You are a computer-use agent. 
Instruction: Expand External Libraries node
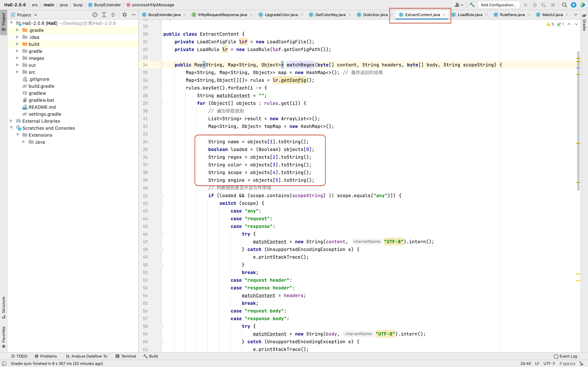coord(11,121)
